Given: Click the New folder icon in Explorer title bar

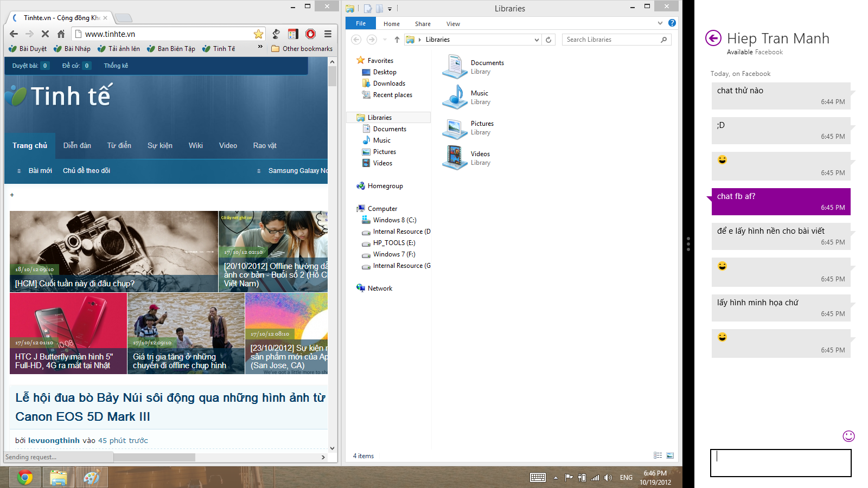Looking at the screenshot, I should pyautogui.click(x=380, y=8).
